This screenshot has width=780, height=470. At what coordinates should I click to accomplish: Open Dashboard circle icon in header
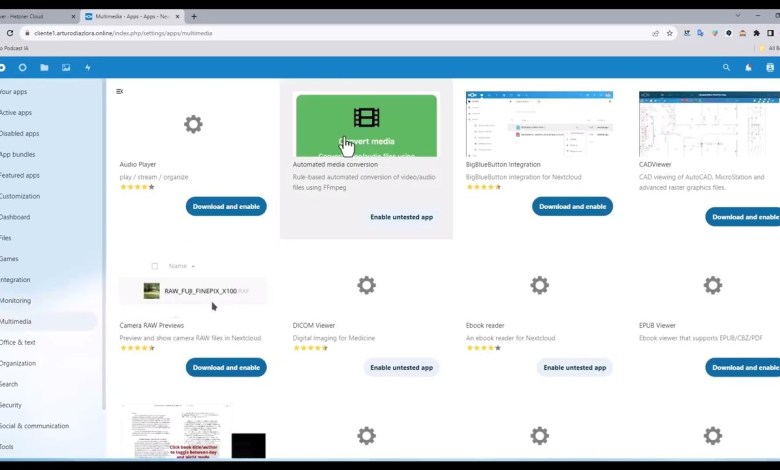point(22,67)
